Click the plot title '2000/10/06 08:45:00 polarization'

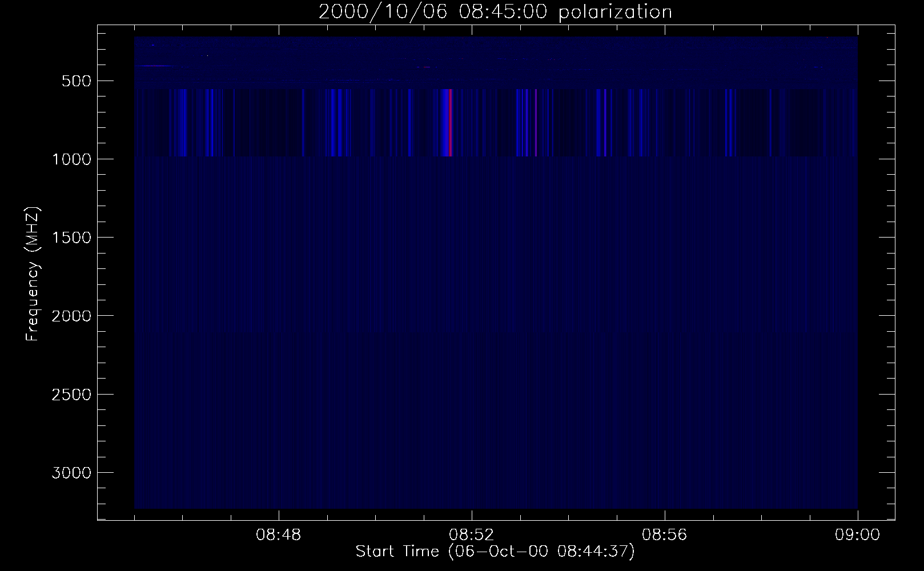pyautogui.click(x=495, y=12)
